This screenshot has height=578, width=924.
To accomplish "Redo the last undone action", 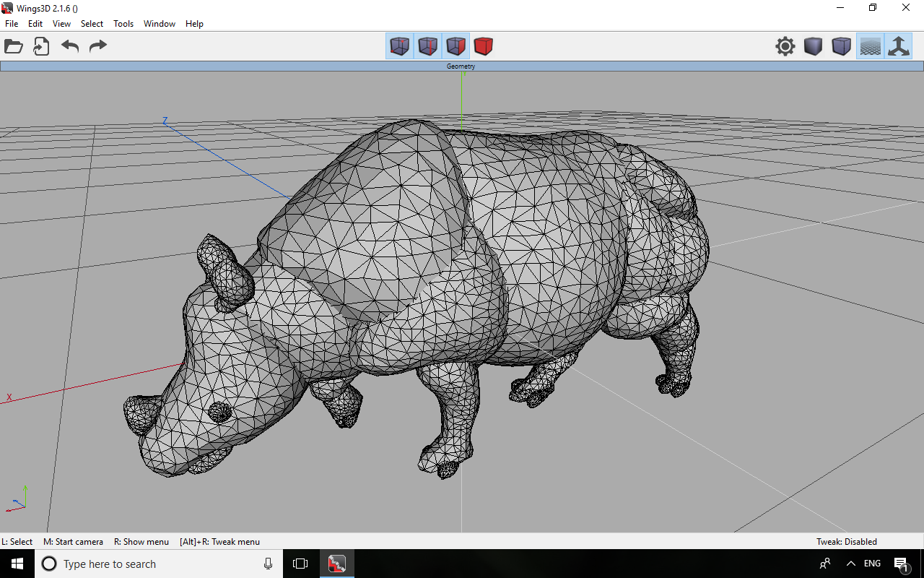I will click(x=97, y=46).
